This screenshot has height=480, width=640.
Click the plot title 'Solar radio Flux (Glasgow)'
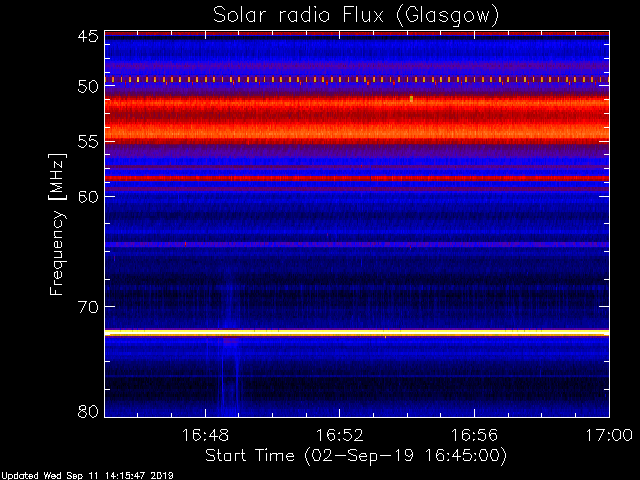pyautogui.click(x=356, y=15)
